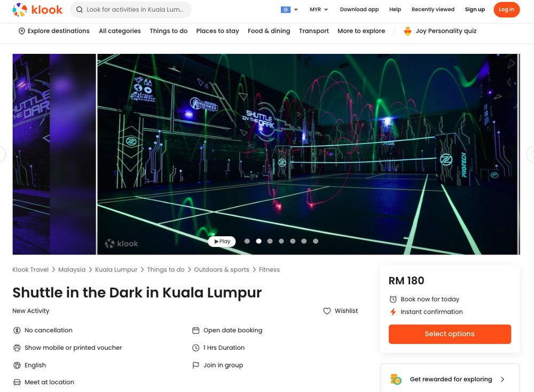
Task: Open the Transport menu
Action: [313, 31]
